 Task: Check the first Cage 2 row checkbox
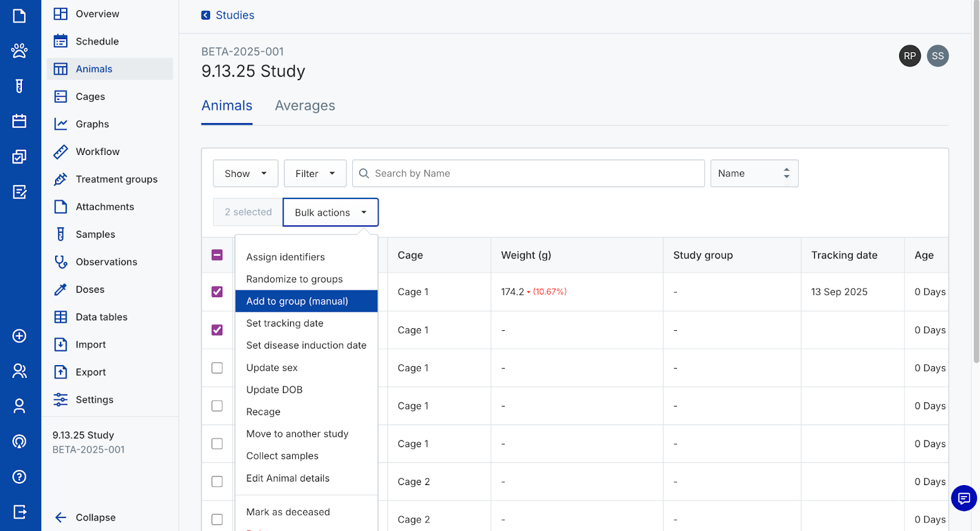coord(217,481)
